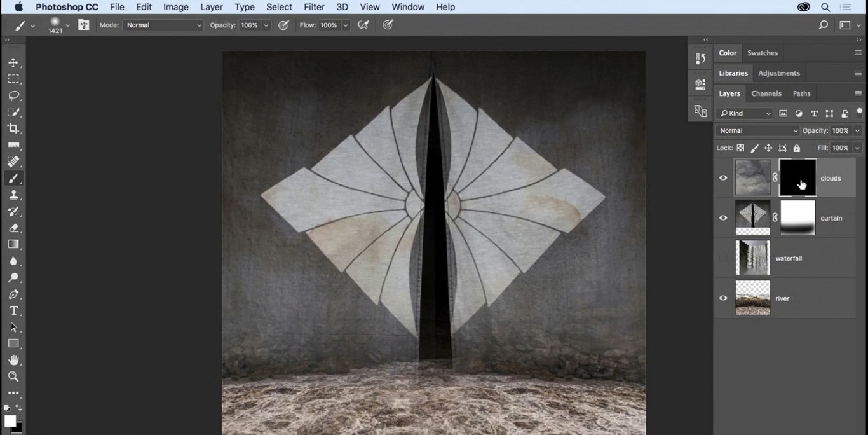868x435 pixels.
Task: Open the layer blend mode Normal dropdown
Action: point(757,131)
